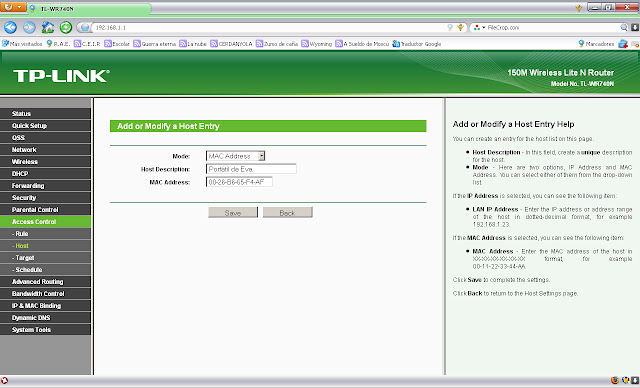The image size is (640, 388).
Task: Click the MAC Address input field
Action: [239, 182]
